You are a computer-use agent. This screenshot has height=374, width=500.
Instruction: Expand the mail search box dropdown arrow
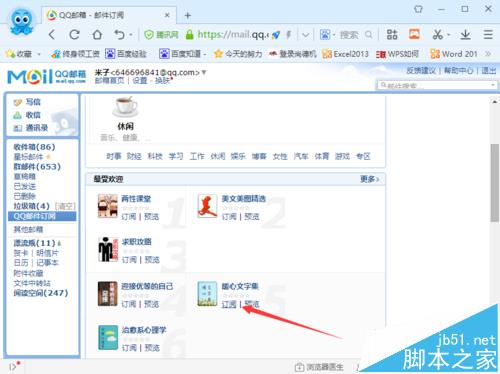[493, 85]
